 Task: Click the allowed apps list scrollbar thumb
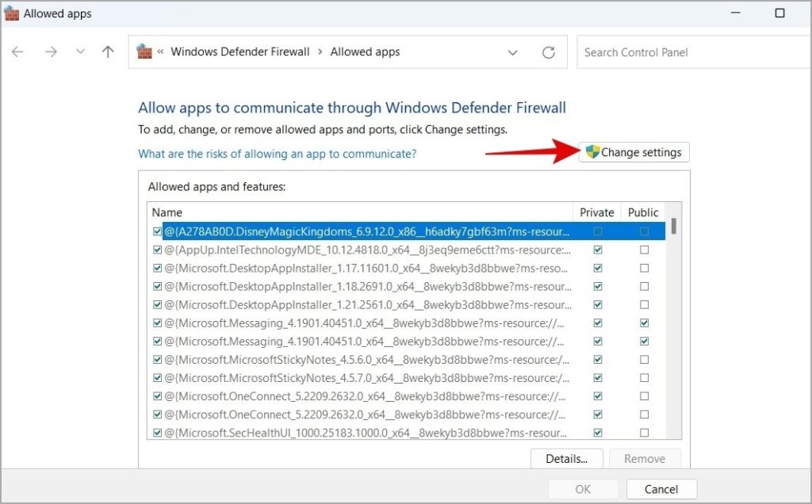tap(674, 226)
